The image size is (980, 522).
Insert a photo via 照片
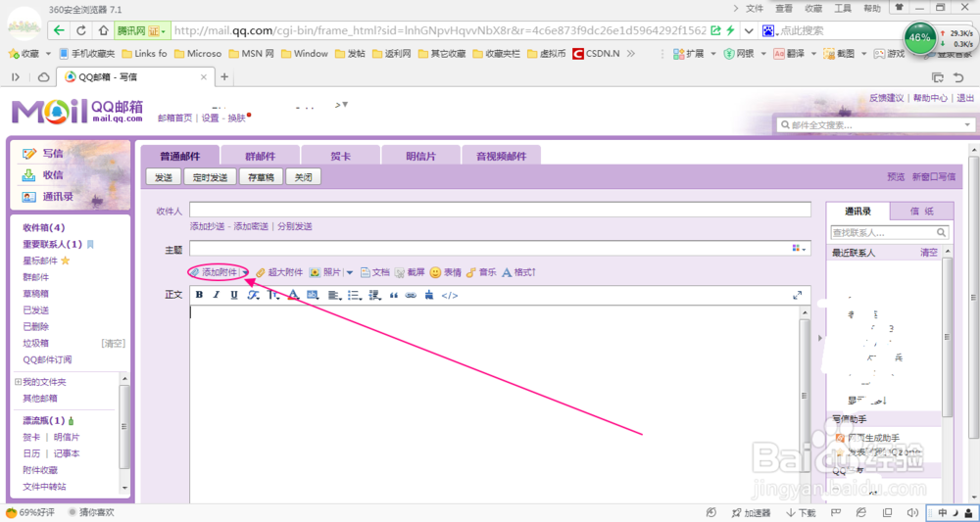pos(325,272)
